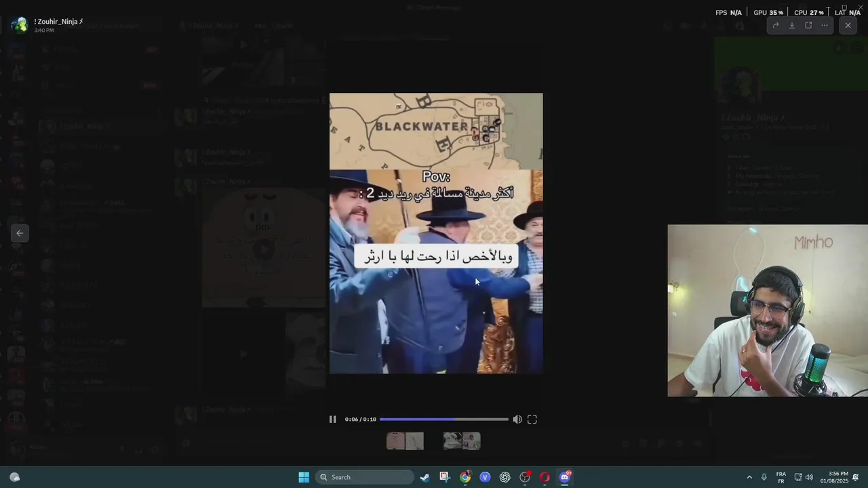Viewport: 868px width, 488px height.
Task: Open OBS Studio from the taskbar
Action: tap(525, 477)
